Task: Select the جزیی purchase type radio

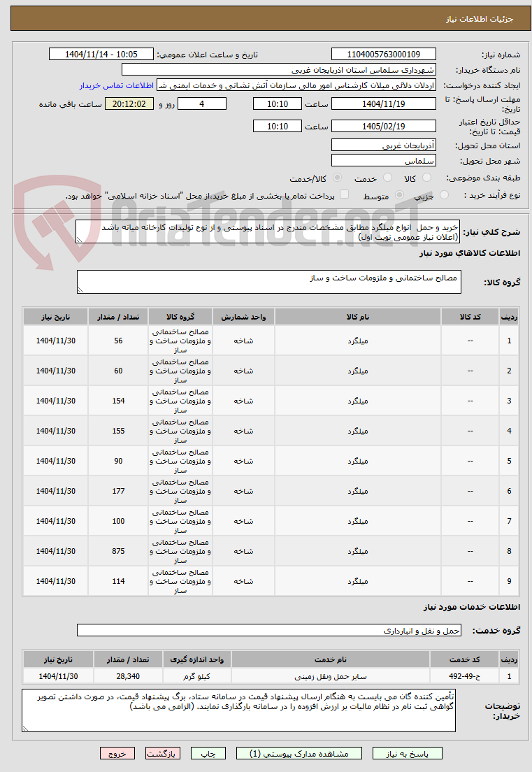Action: (x=444, y=195)
